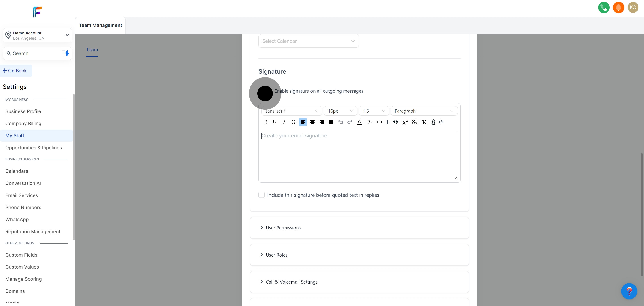Select the Team tab
Screen dimensions: 644x306
pos(92,50)
